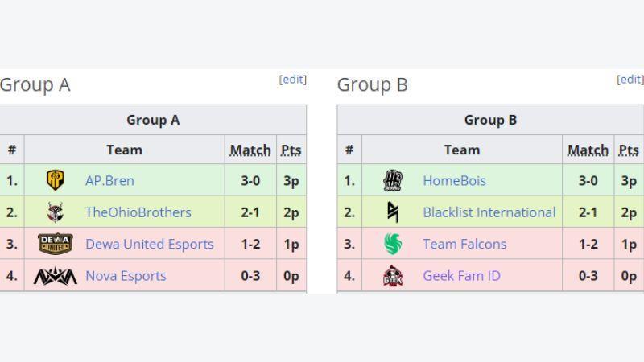Visit the HomeBois team page
The height and width of the screenshot is (362, 644).
[x=455, y=180]
